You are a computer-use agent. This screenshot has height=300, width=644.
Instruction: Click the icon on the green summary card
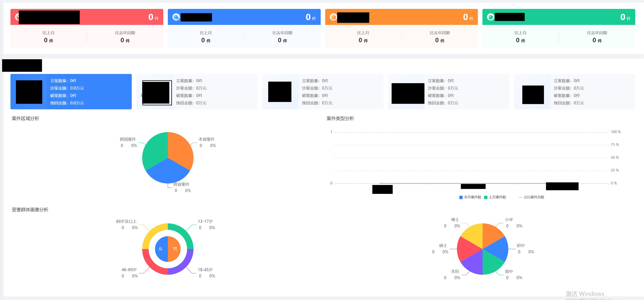[490, 17]
